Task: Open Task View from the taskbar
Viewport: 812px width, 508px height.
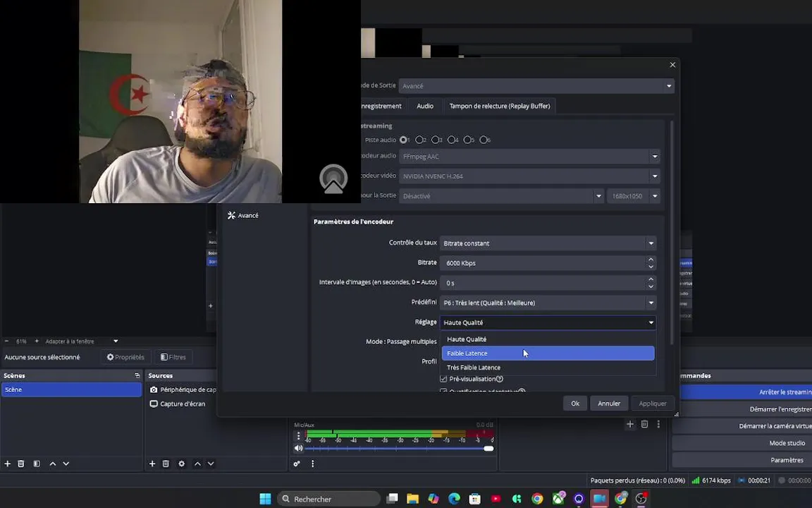Action: pos(393,499)
